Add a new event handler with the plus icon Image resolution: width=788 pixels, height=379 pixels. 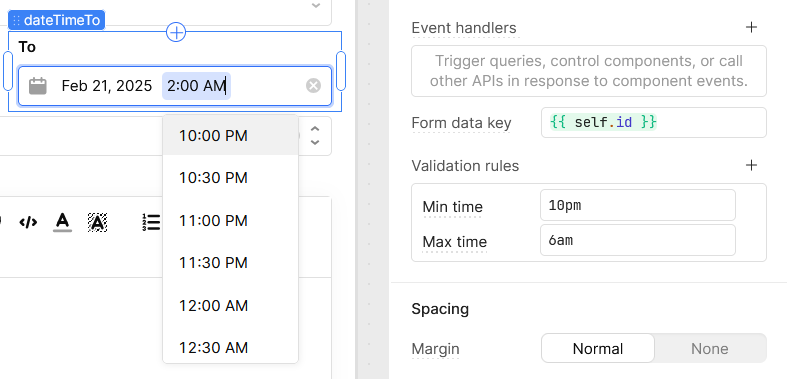(x=751, y=27)
